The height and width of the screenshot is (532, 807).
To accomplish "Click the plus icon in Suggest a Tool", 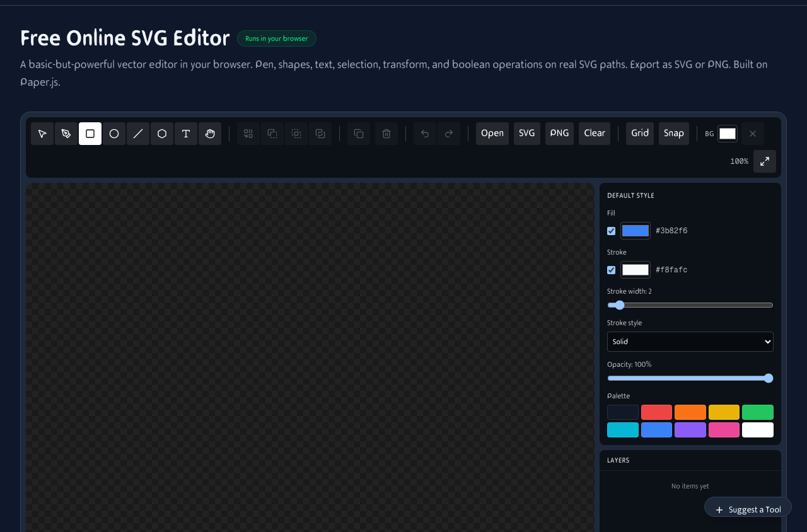I will click(x=719, y=510).
